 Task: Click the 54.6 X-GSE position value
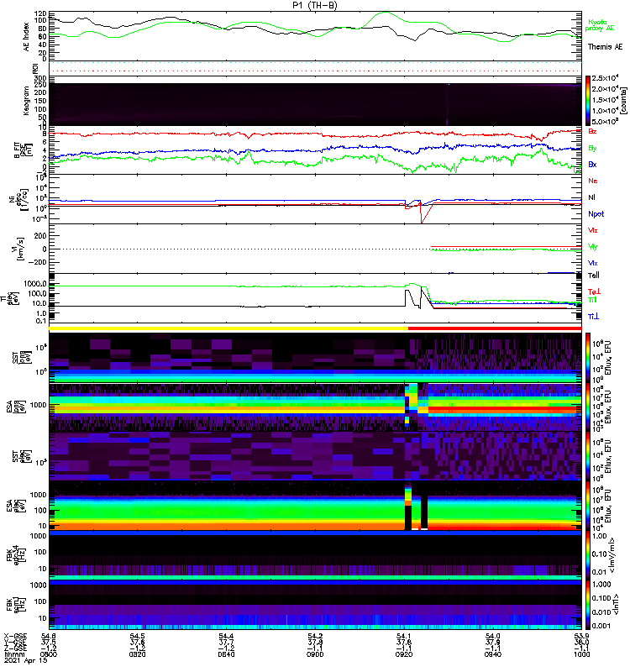point(49,636)
